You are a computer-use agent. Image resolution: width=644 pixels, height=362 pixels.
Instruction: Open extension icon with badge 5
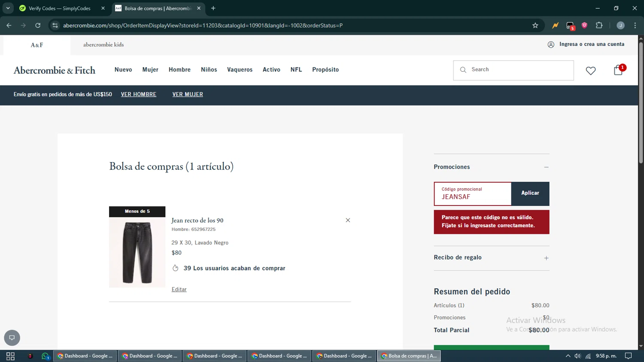click(570, 26)
